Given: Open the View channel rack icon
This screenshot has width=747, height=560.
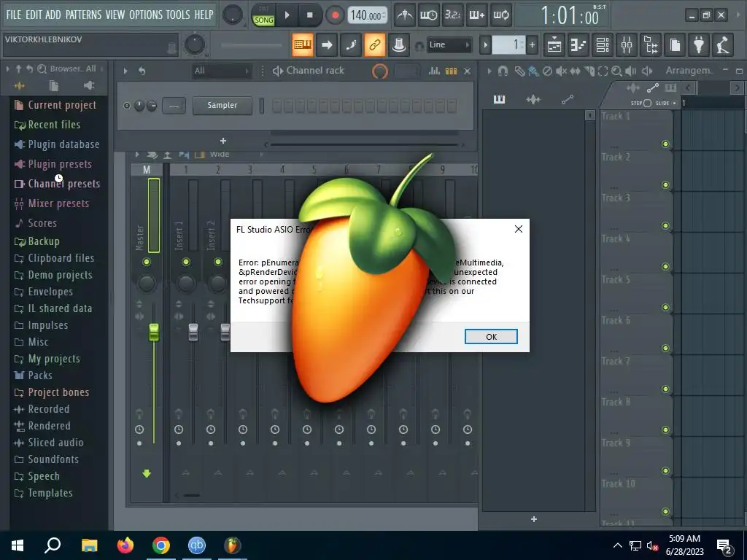Looking at the screenshot, I should click(x=603, y=45).
